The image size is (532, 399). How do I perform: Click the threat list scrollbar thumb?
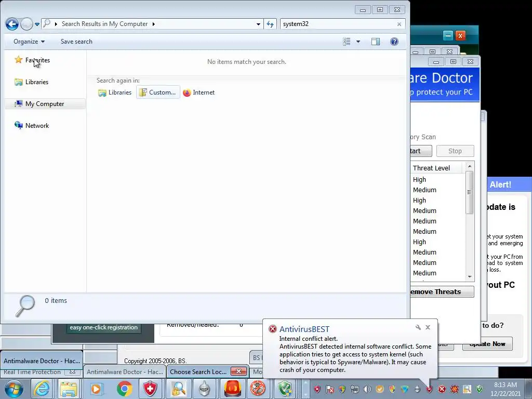pos(469,192)
